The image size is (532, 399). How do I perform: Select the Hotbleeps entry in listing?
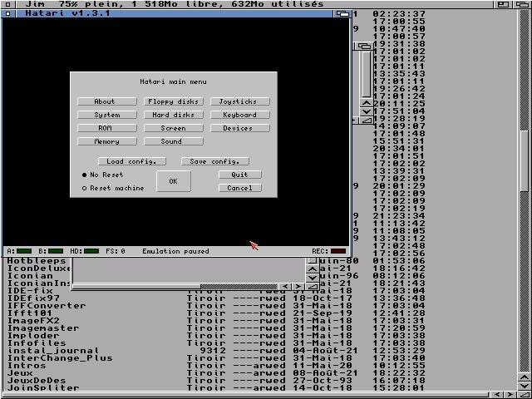coord(37,261)
